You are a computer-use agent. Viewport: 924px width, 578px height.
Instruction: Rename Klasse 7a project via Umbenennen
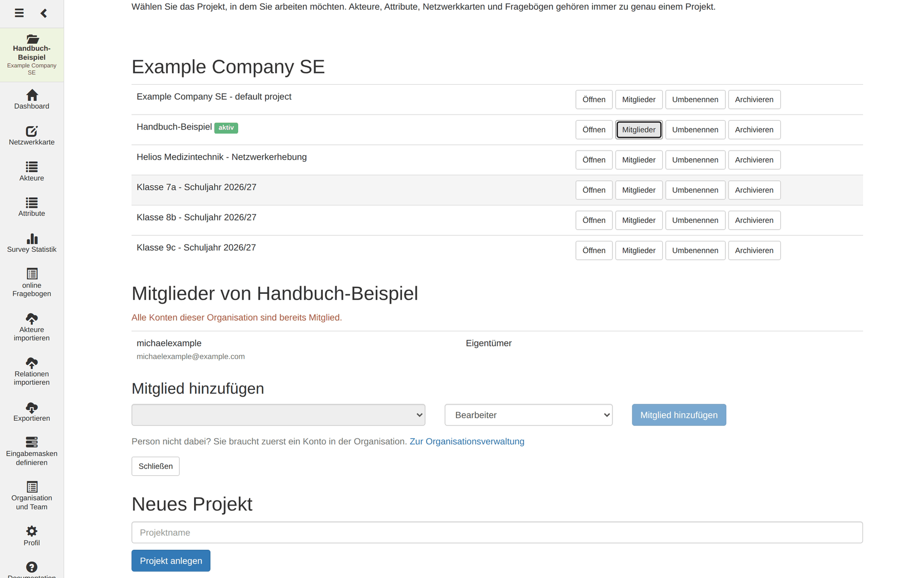(695, 190)
